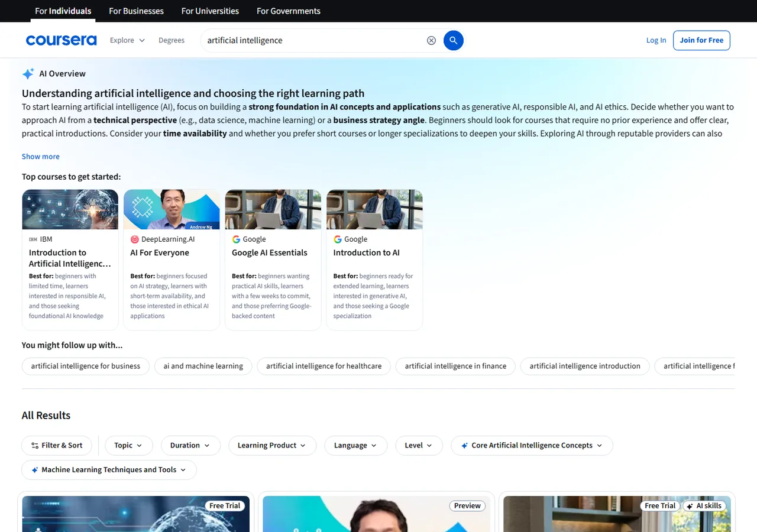Click the Filter & Sort sliders icon

tap(35, 446)
